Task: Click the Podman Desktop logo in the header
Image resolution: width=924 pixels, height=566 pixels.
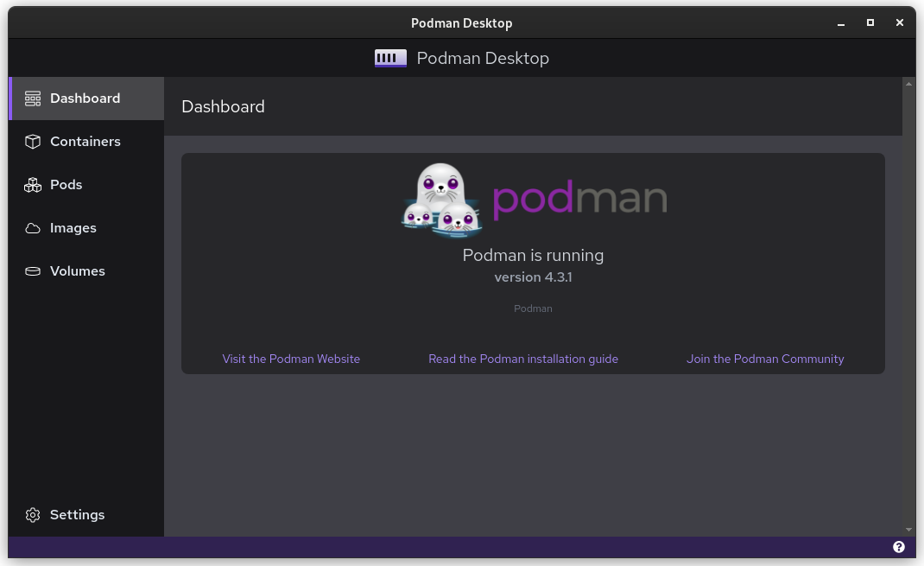Action: tap(390, 57)
